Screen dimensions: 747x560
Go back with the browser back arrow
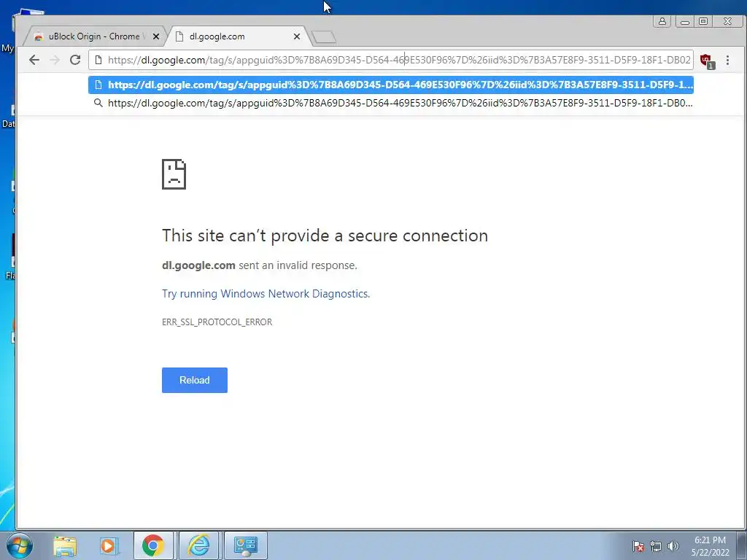[34, 60]
